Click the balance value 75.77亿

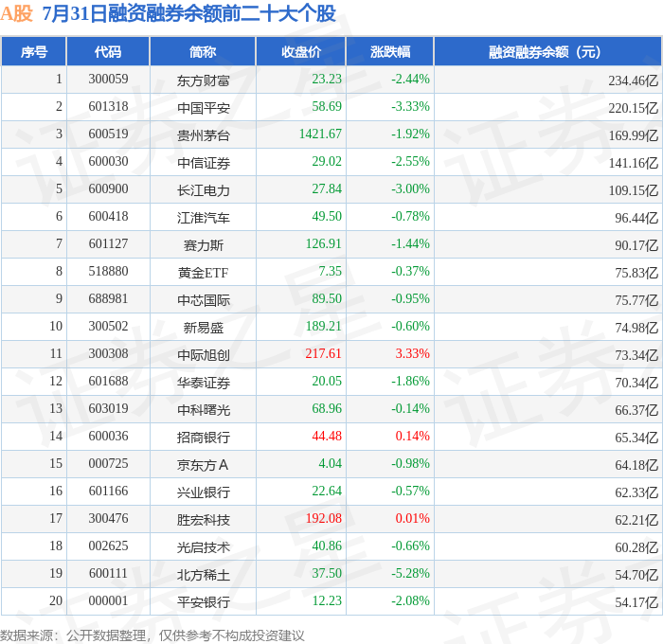tap(636, 300)
